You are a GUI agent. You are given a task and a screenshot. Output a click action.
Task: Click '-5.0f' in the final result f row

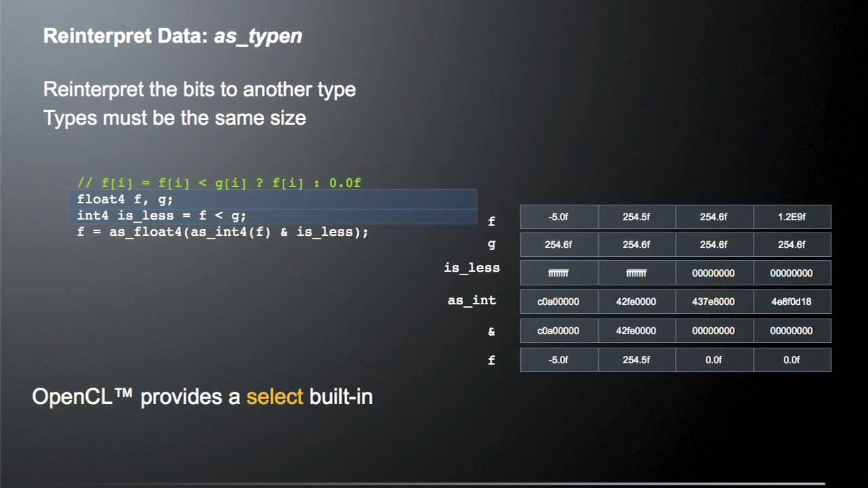[559, 360]
